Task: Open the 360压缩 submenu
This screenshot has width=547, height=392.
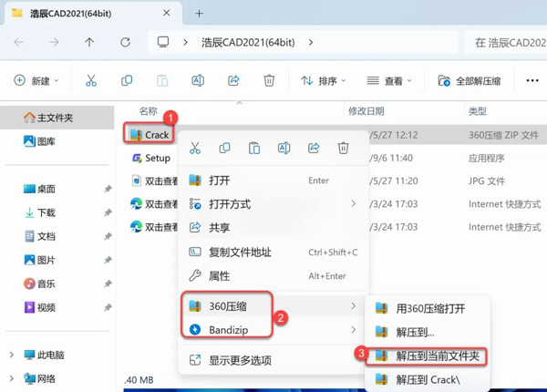Action: [x=273, y=306]
